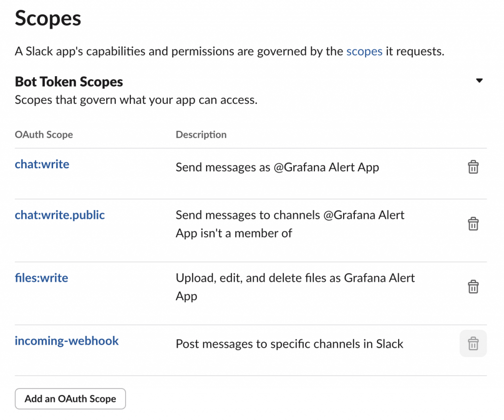Screen dimensions: 504x420
Task: Open the incoming-webhook scope link
Action: [x=66, y=340]
